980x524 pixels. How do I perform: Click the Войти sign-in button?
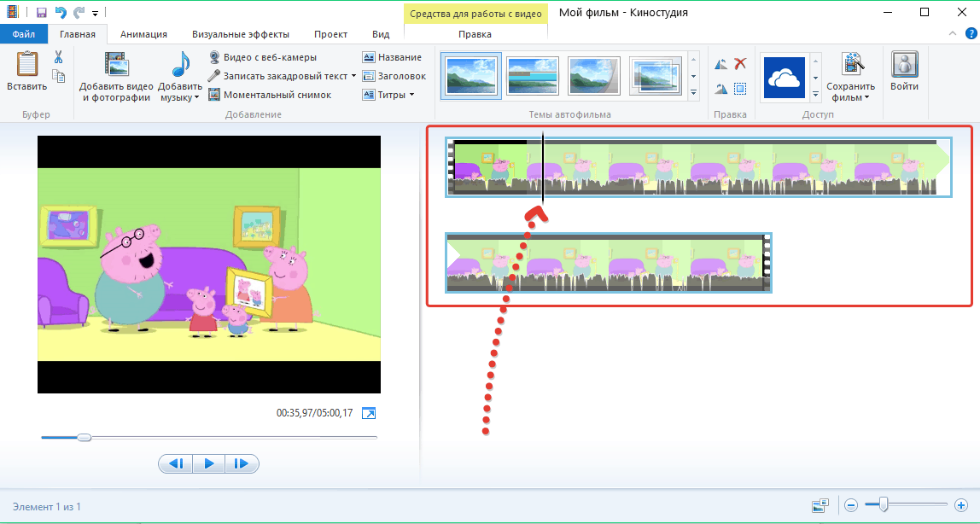(904, 71)
